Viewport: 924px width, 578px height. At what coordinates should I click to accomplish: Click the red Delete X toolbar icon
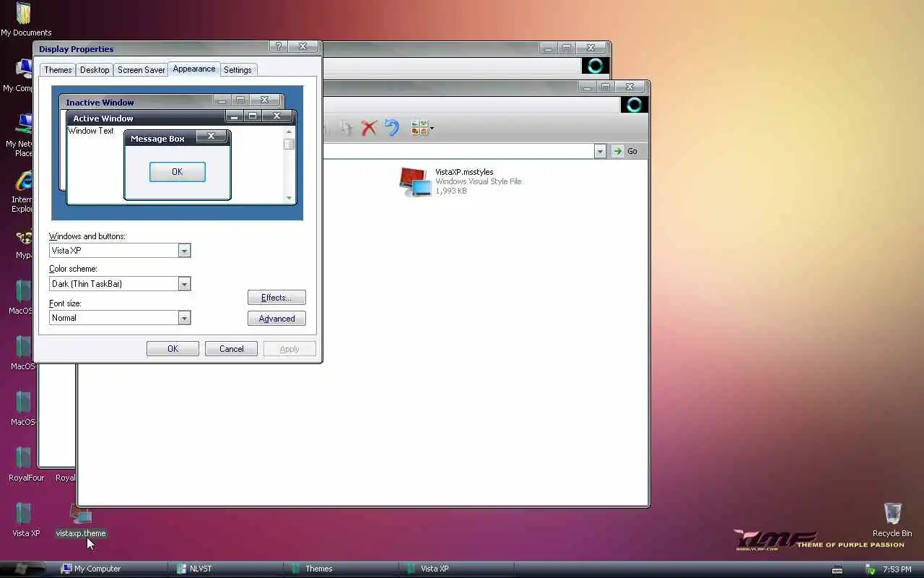click(369, 128)
